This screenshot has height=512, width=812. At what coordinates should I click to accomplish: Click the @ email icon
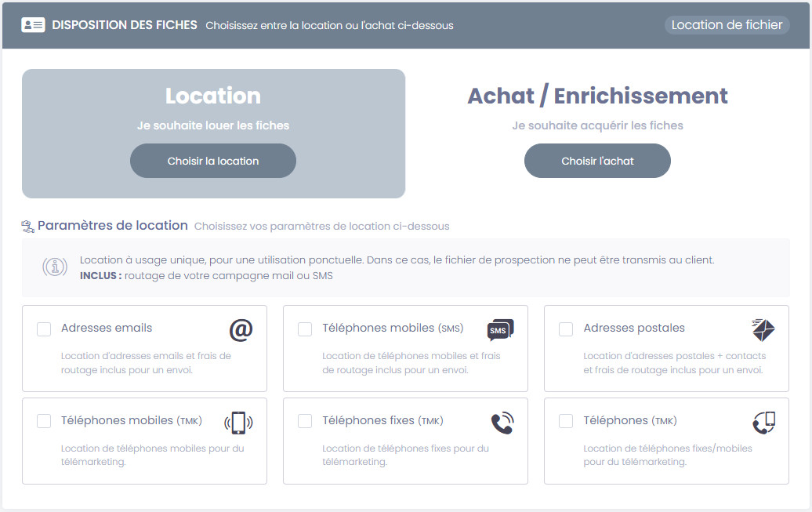(241, 330)
